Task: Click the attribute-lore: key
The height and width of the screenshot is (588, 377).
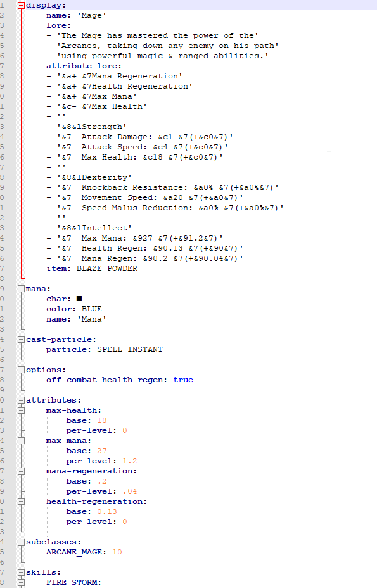Action: 84,66
